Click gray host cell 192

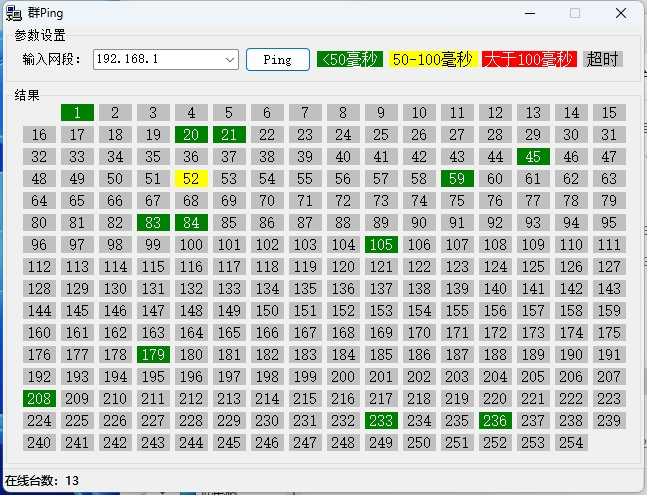coord(39,377)
